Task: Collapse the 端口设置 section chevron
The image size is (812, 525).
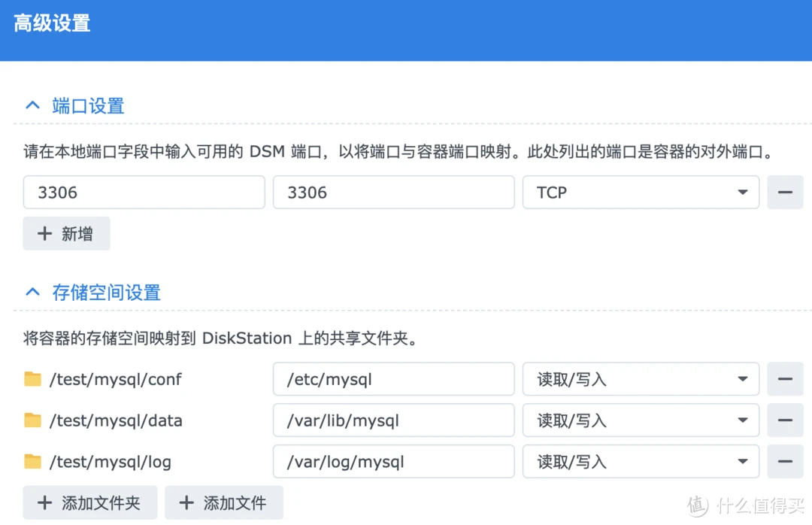Action: pyautogui.click(x=32, y=106)
